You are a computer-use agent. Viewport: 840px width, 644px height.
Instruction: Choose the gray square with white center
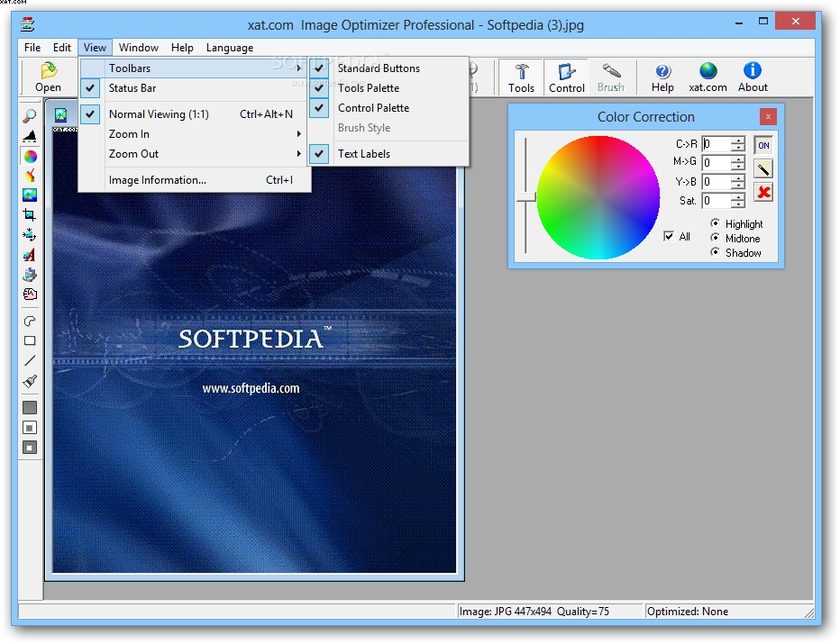pos(30,448)
